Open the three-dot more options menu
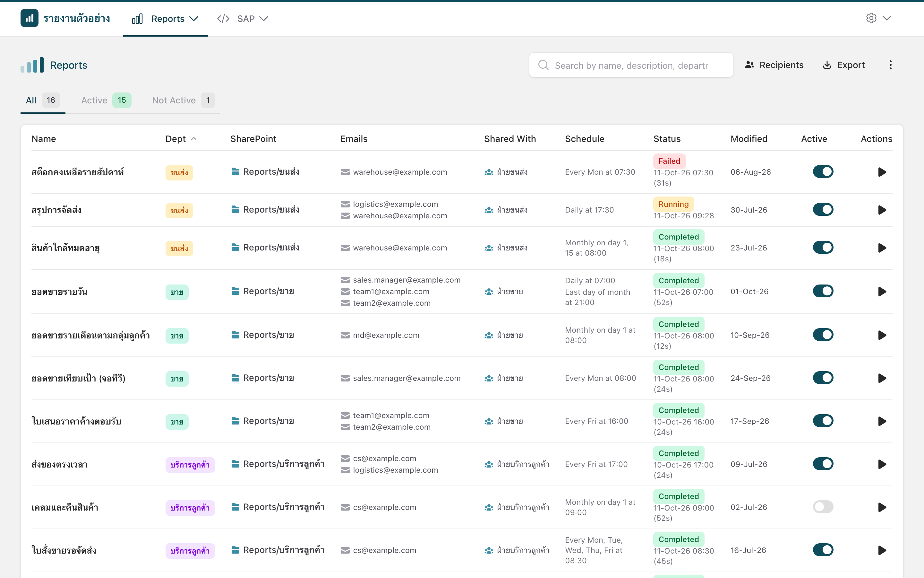924x578 pixels. [890, 65]
